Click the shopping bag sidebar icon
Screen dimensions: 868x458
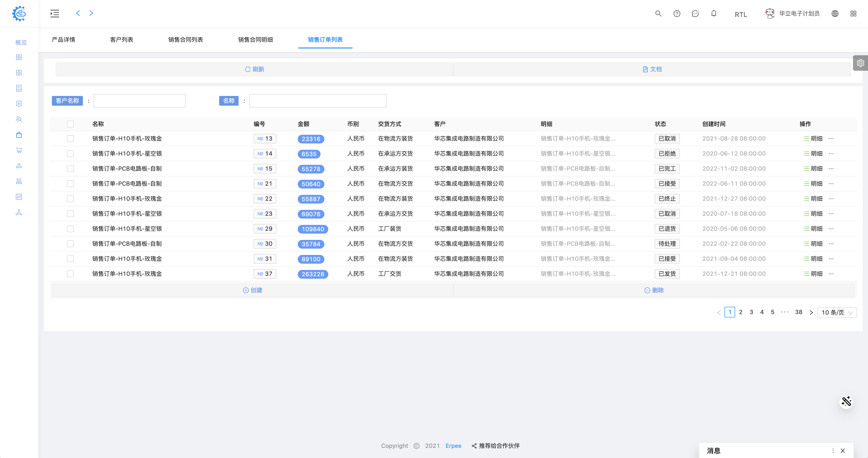pyautogui.click(x=19, y=135)
